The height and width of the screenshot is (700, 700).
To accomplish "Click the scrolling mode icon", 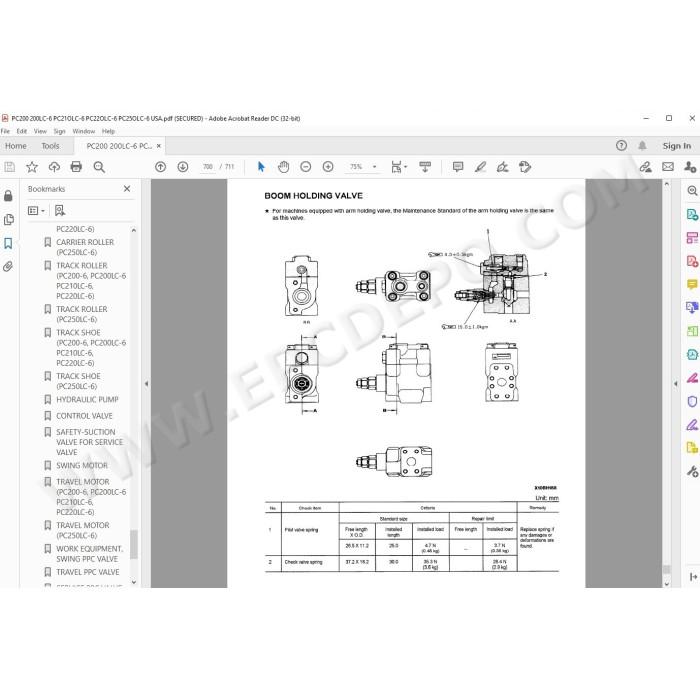I will pyautogui.click(x=425, y=167).
